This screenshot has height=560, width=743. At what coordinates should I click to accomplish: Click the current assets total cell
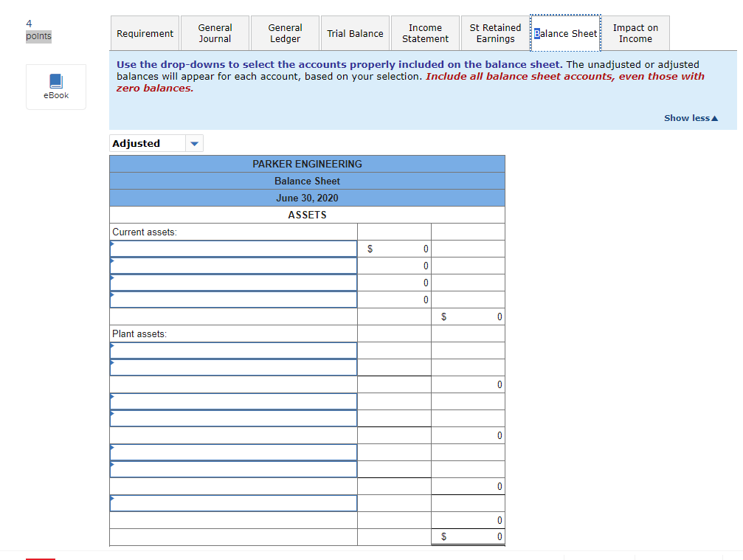pos(469,317)
